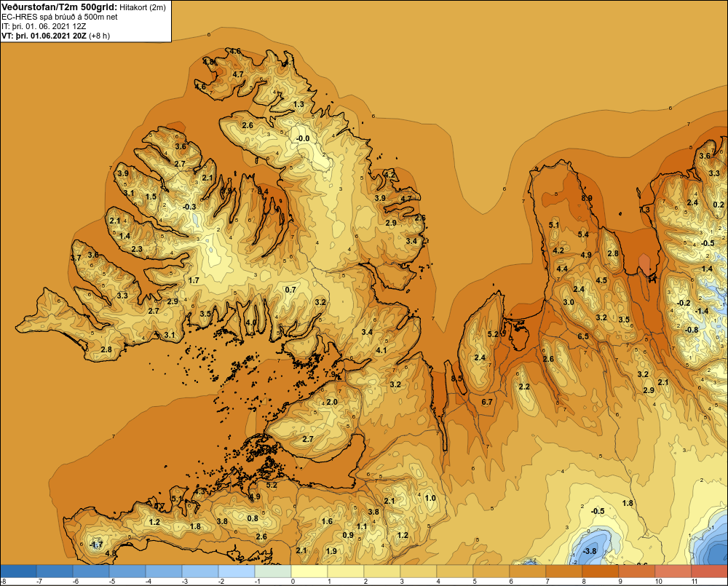The image size is (728, 586).
Task: Click the "3.7" temperature value on the west coast
Action: click(x=76, y=258)
